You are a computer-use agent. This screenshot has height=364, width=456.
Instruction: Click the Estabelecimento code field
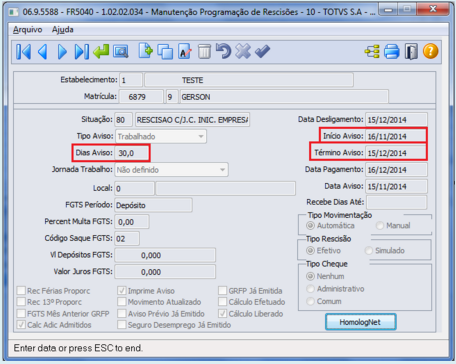(131, 80)
